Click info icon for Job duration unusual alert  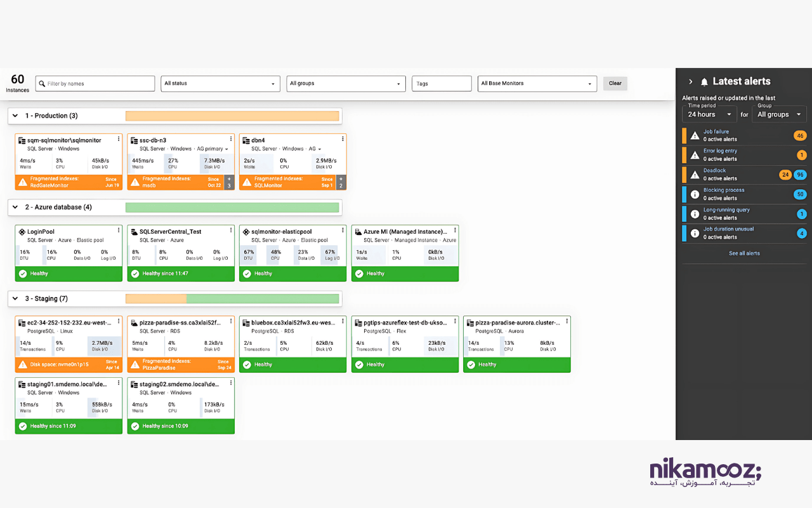coord(695,233)
